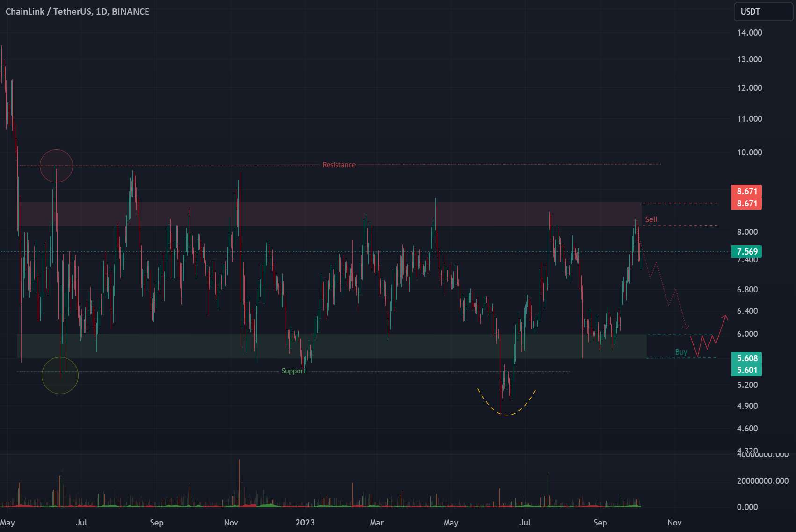Screen dimensions: 796x532
Task: Click the 6.000 price axis value
Action: (x=747, y=334)
